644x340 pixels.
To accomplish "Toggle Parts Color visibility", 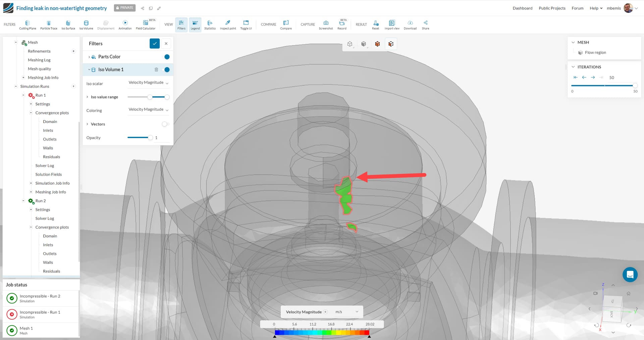I will 167,57.
